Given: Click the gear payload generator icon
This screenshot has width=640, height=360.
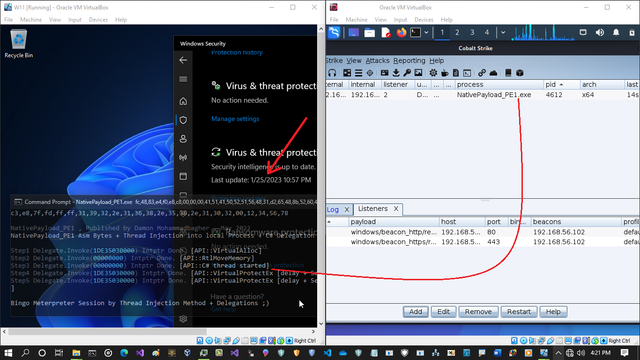Looking at the screenshot, I should (433, 73).
